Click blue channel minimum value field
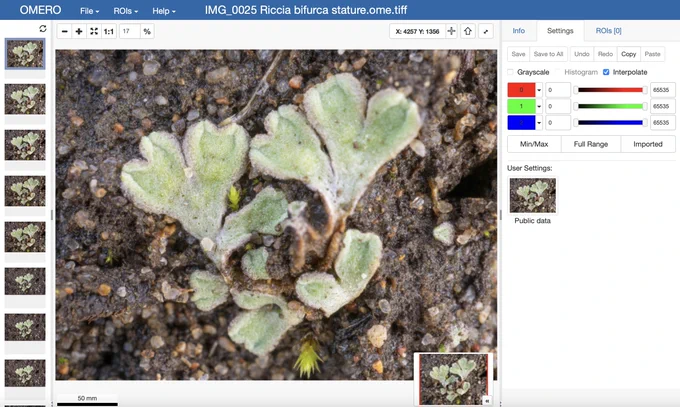Screen dimensions: 680x407 coord(558,123)
